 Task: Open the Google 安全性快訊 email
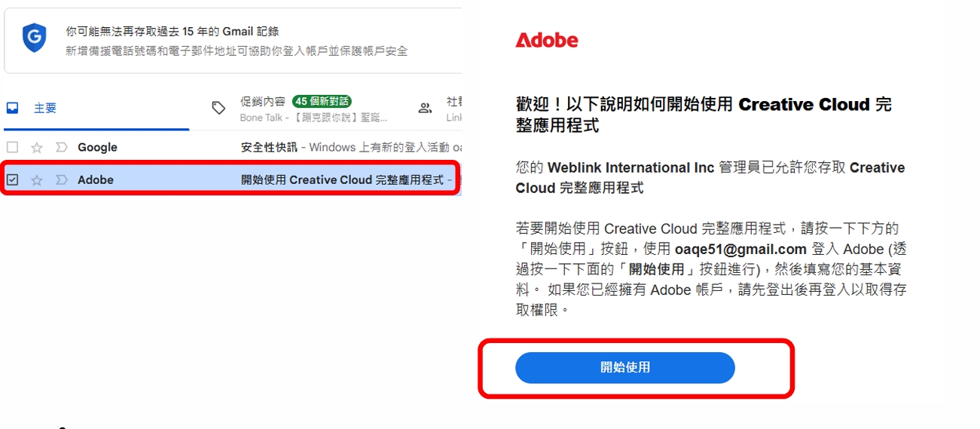[x=231, y=147]
